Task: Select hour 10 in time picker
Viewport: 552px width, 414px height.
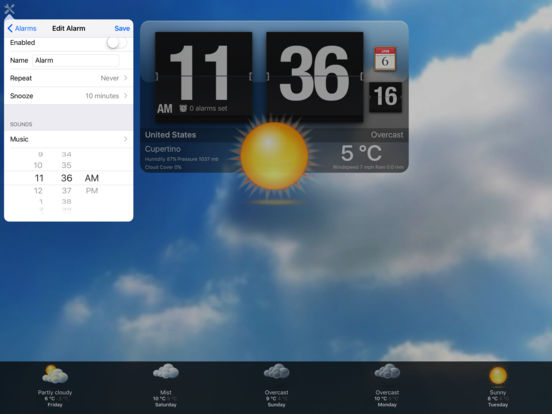Action: [x=38, y=165]
